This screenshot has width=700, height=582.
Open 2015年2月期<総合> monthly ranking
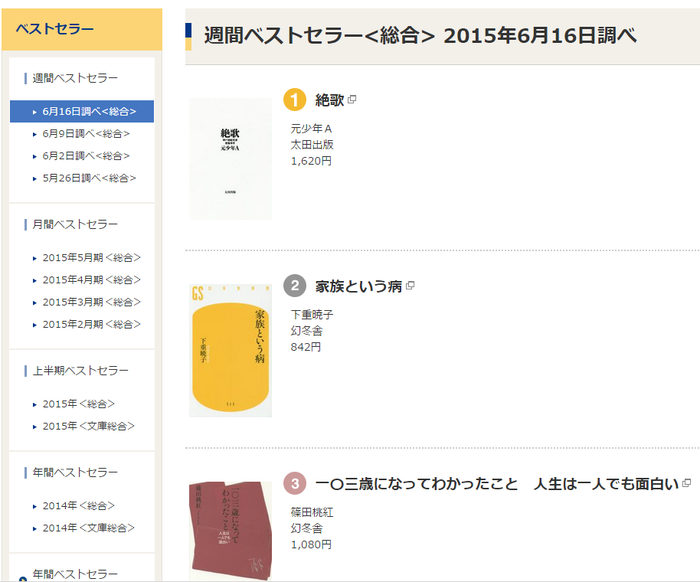pos(92,325)
